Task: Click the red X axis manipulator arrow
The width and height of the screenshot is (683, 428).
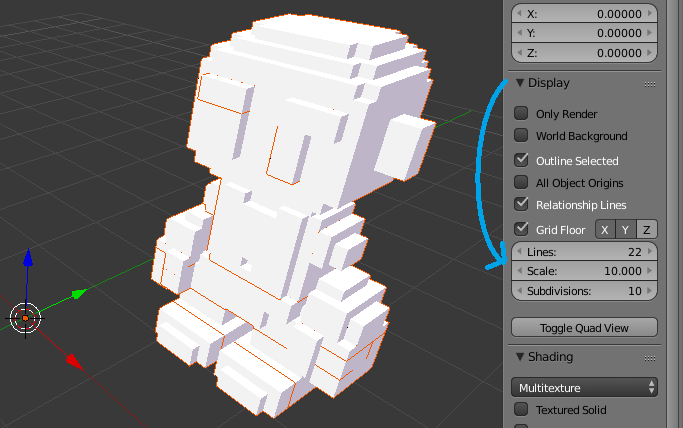Action: point(74,362)
